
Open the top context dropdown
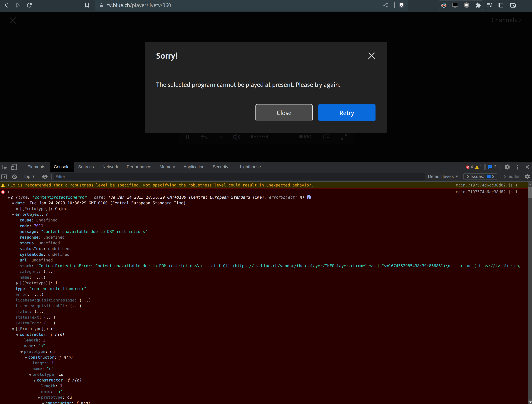tap(29, 177)
